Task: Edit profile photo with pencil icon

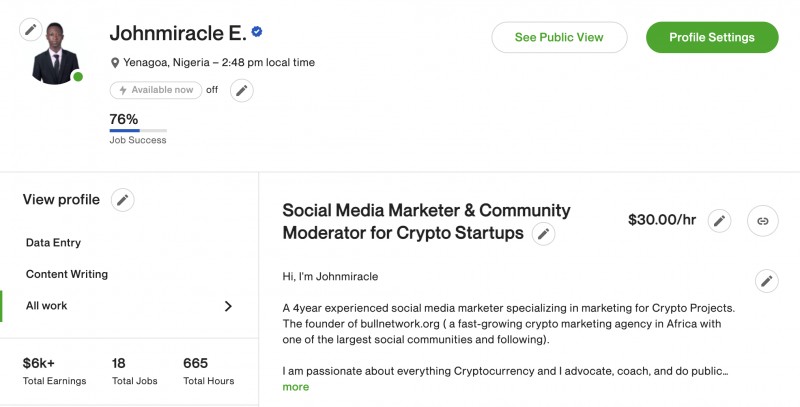Action: point(31,29)
